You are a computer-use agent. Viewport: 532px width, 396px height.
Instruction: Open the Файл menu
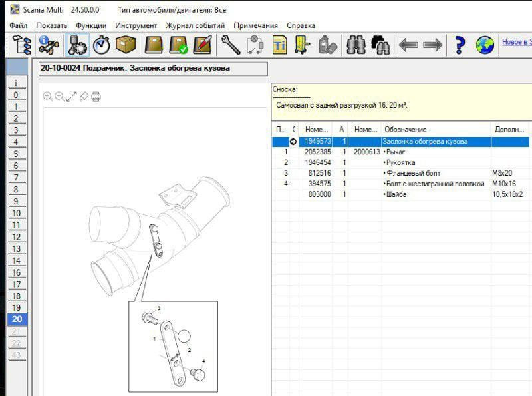click(19, 25)
